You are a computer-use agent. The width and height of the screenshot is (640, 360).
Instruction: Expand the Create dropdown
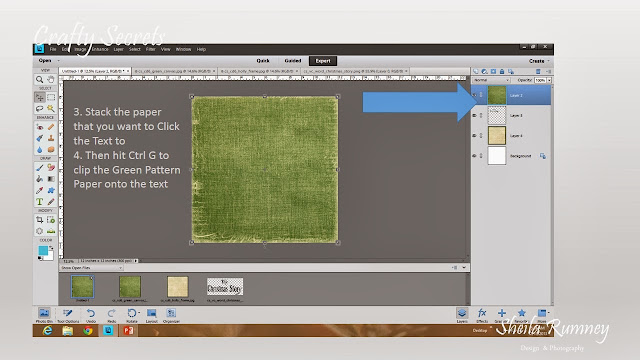click(x=539, y=61)
